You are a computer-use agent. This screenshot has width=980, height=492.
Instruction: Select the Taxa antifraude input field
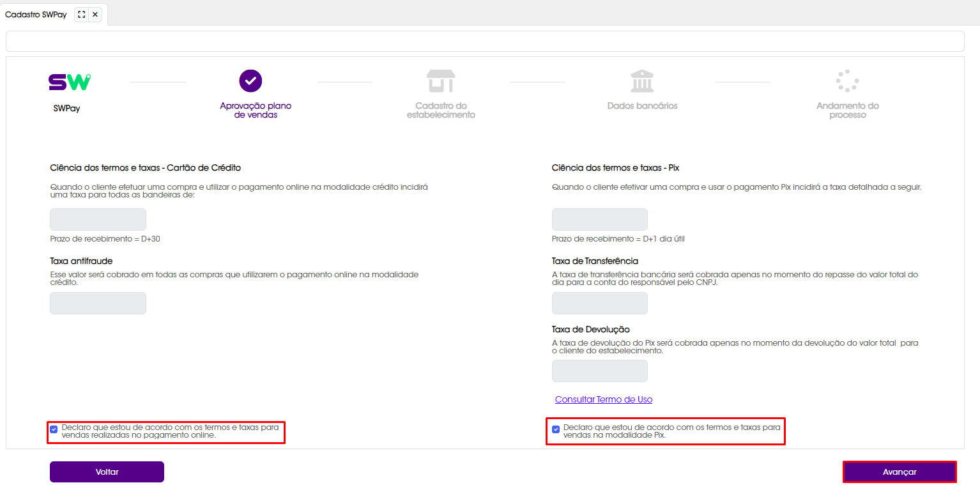coord(97,303)
